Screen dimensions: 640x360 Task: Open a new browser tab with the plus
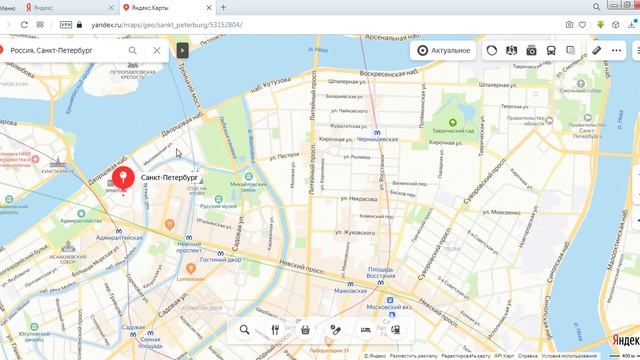click(223, 7)
